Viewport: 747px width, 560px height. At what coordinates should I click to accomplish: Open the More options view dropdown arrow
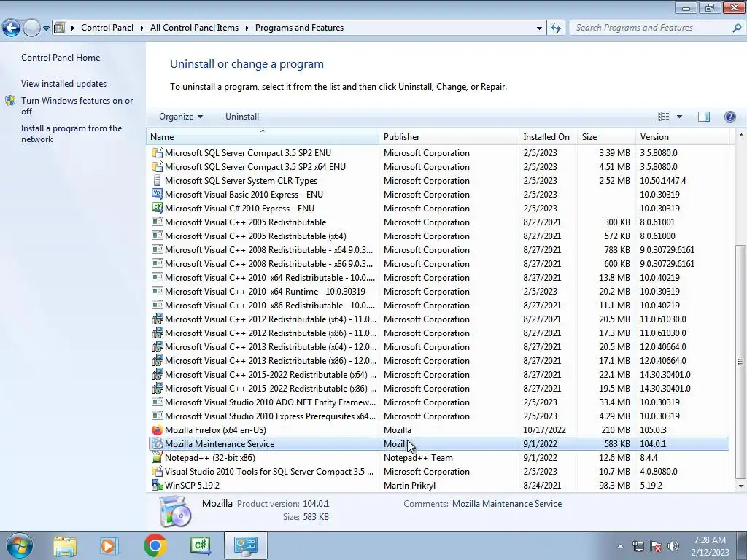(x=679, y=117)
